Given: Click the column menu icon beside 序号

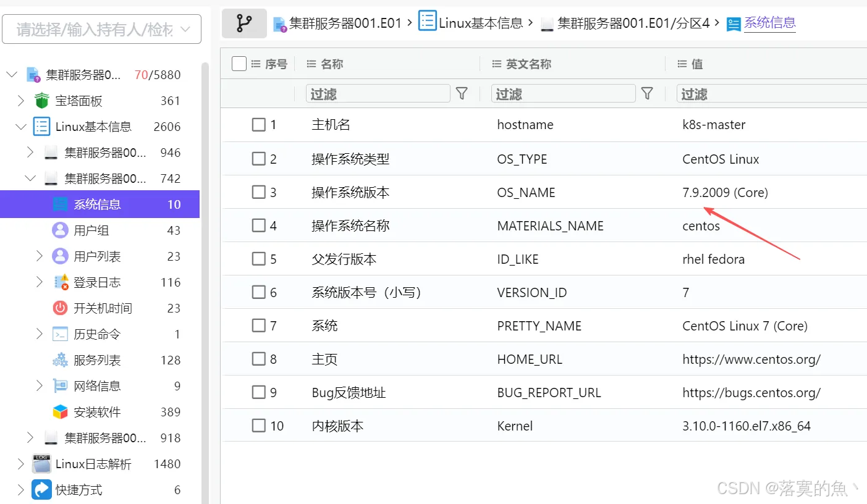Looking at the screenshot, I should [x=256, y=64].
